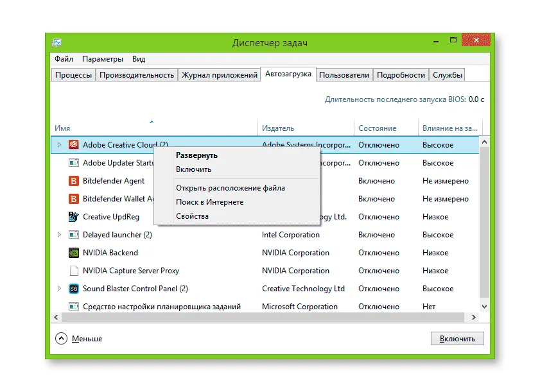Click the Нет impact value in last row
Image resolution: width=540 pixels, height=392 pixels.
pyautogui.click(x=429, y=306)
